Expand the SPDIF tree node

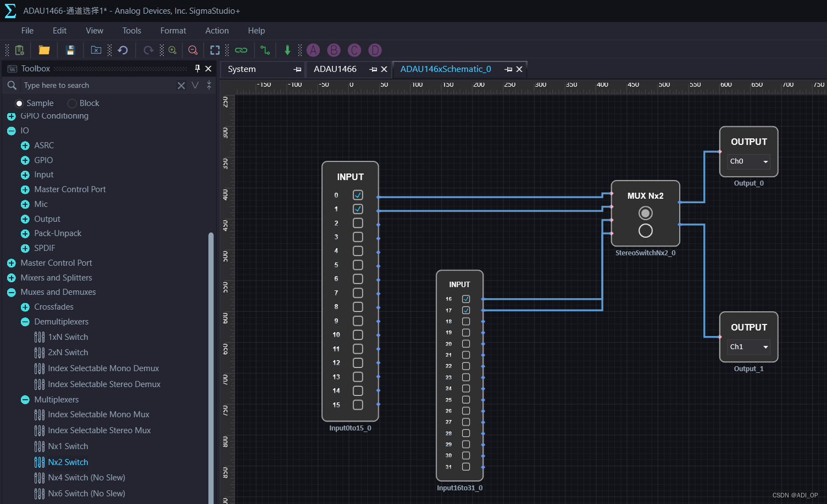click(x=25, y=248)
